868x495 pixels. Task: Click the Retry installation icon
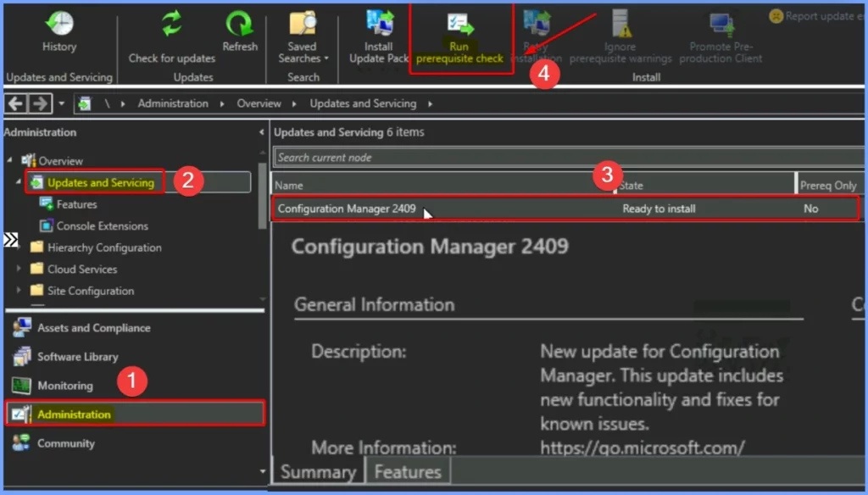point(537,22)
